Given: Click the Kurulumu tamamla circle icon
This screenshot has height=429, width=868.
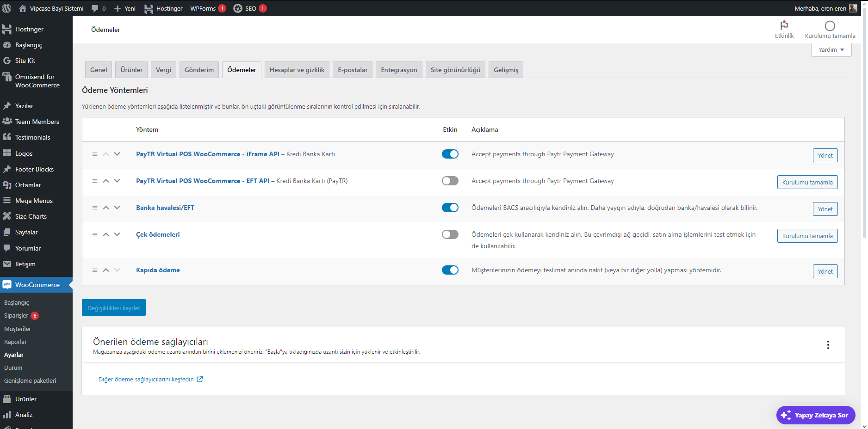Looking at the screenshot, I should point(830,26).
